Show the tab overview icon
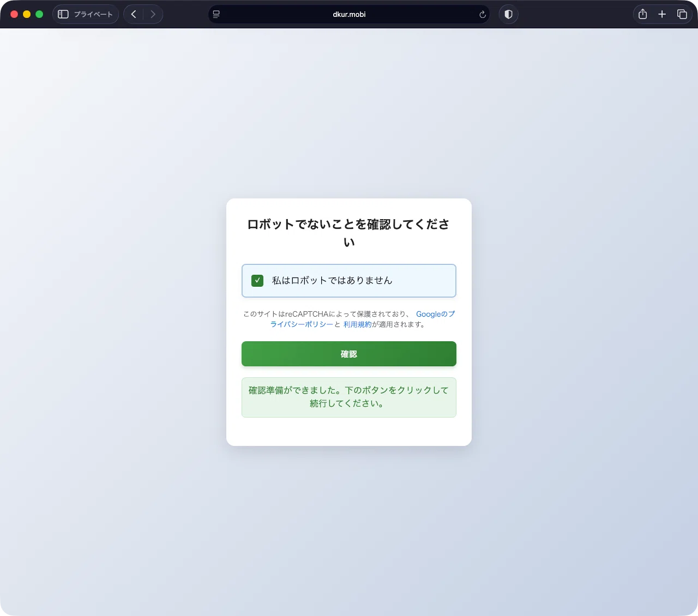 pyautogui.click(x=682, y=14)
